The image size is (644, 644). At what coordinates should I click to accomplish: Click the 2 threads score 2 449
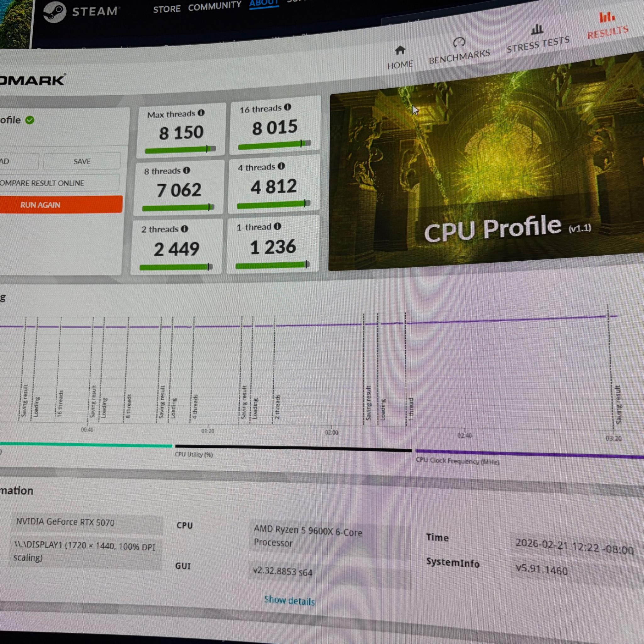pyautogui.click(x=177, y=249)
